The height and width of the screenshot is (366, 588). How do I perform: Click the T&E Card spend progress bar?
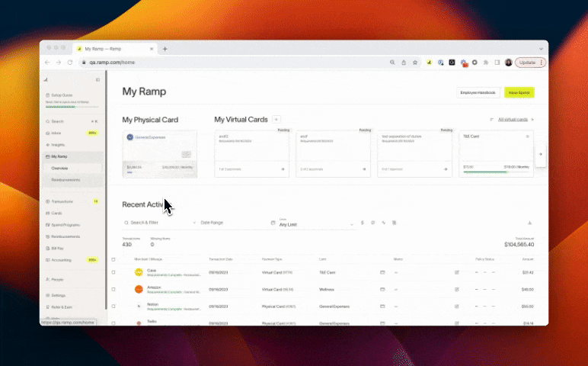coord(496,172)
